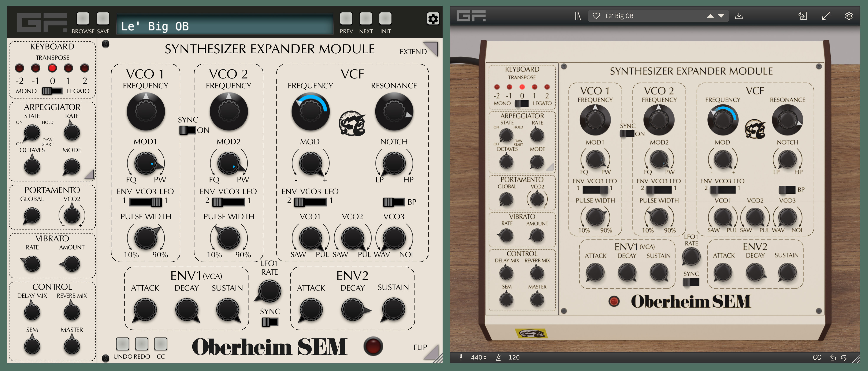Select transpose 1 LED in left window
This screenshot has height=371, width=868.
[68, 68]
